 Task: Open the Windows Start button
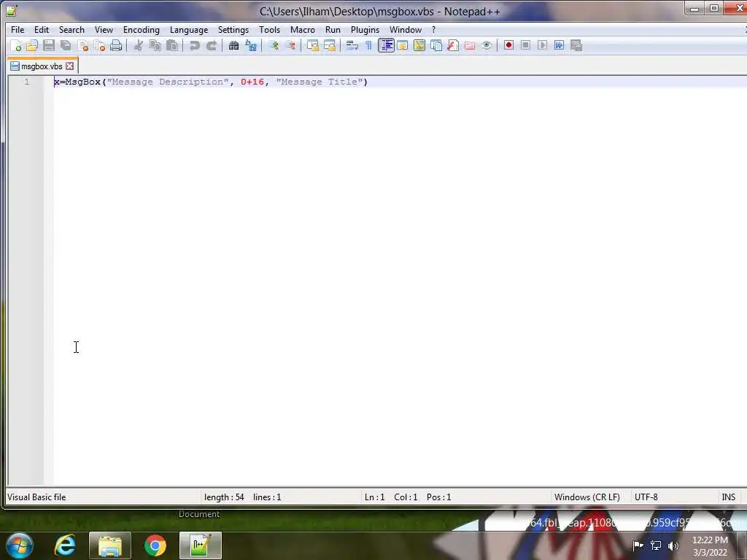19,545
